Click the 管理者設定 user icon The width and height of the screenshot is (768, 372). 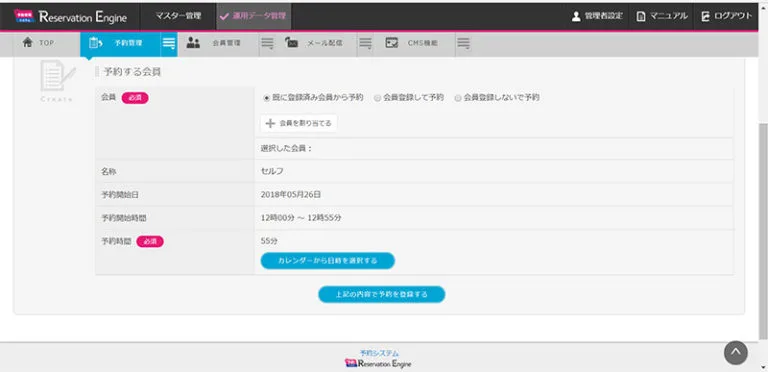pyautogui.click(x=576, y=16)
